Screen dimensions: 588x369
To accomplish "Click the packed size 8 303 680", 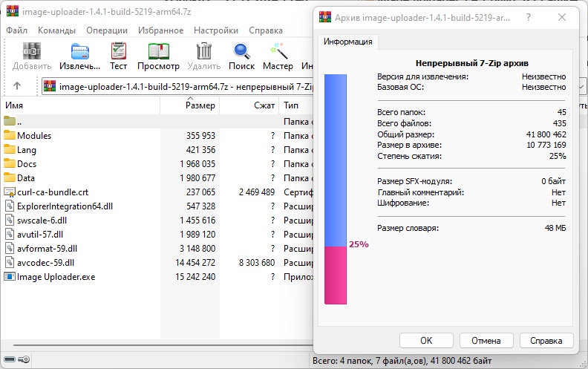I will tap(257, 263).
